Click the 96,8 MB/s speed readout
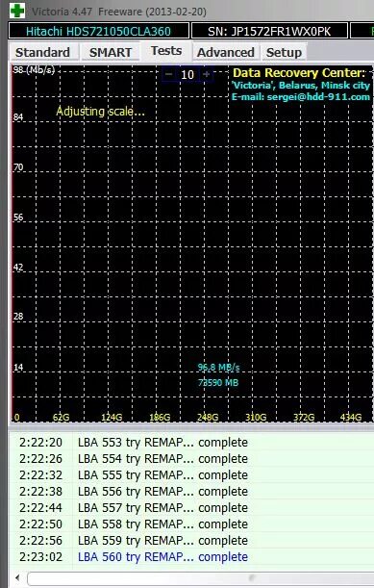Screen dimensions: 374x588 pyautogui.click(x=219, y=367)
